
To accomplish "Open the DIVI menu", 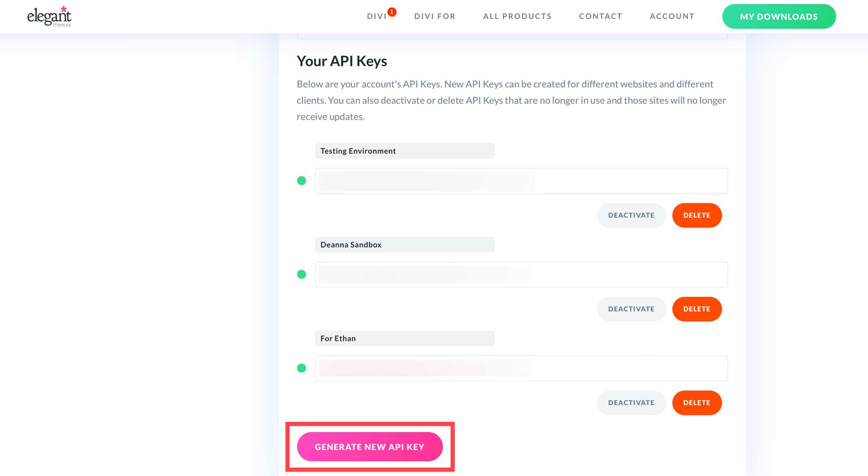I will point(375,16).
